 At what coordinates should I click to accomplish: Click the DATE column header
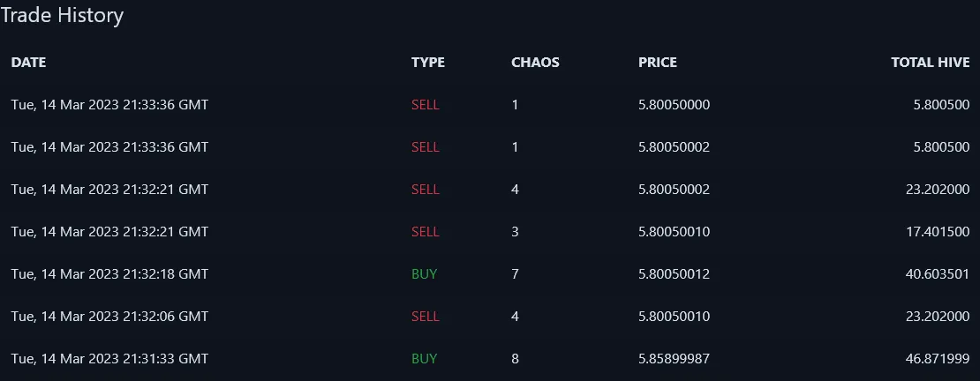pyautogui.click(x=29, y=63)
